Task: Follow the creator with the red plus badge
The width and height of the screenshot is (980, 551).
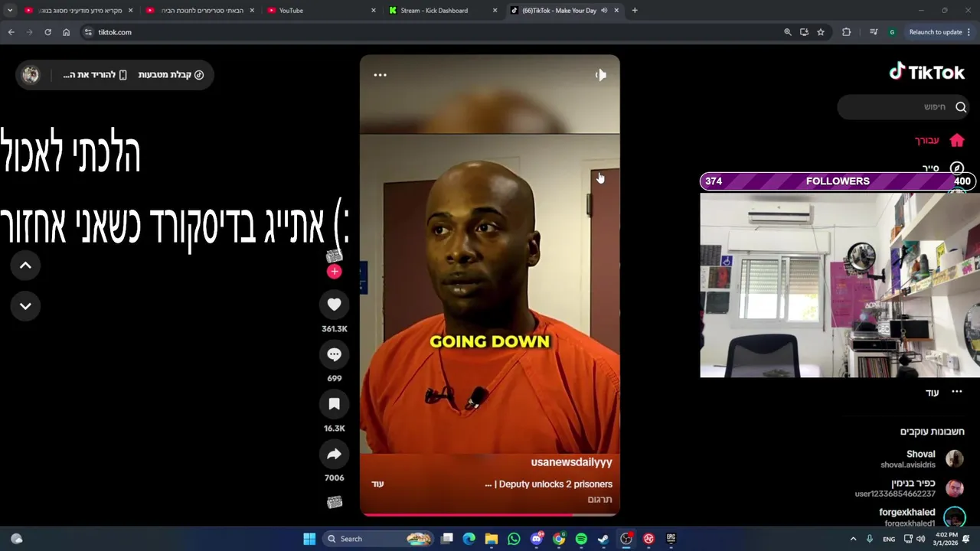Action: [334, 271]
